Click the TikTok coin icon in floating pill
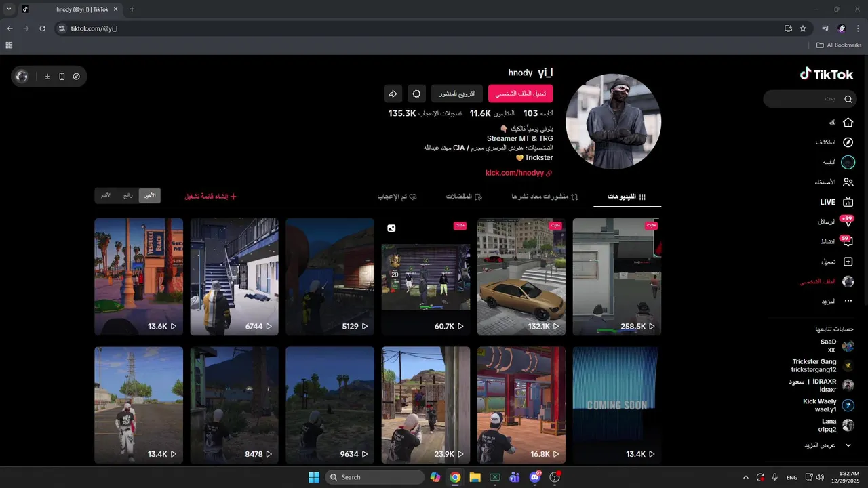868x488 pixels. [x=76, y=77]
